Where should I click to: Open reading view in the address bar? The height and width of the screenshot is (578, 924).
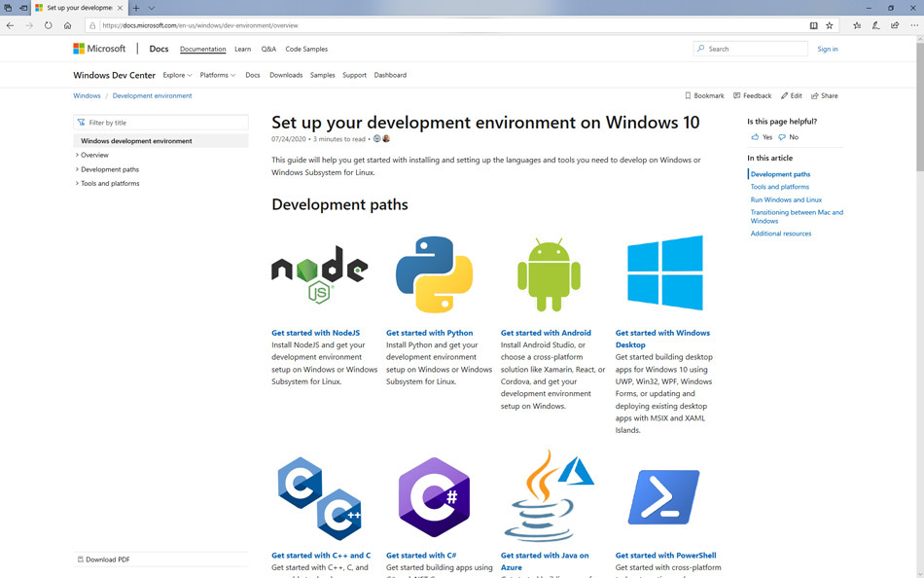[x=814, y=25]
